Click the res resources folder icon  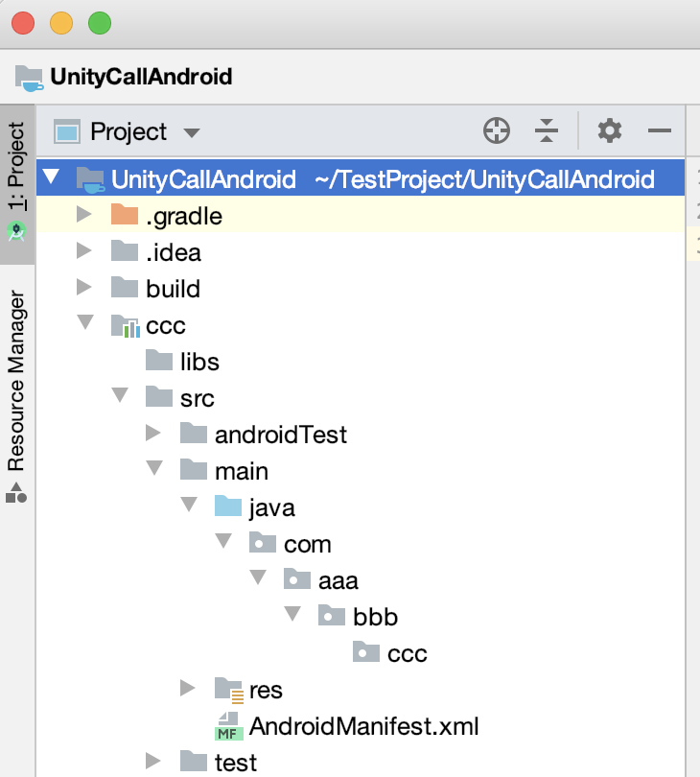pos(229,691)
